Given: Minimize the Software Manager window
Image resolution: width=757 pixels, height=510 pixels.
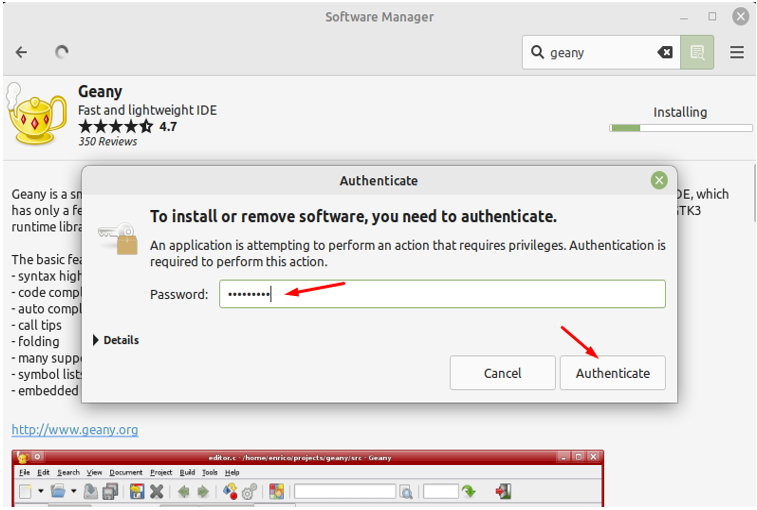Looking at the screenshot, I should [x=684, y=18].
